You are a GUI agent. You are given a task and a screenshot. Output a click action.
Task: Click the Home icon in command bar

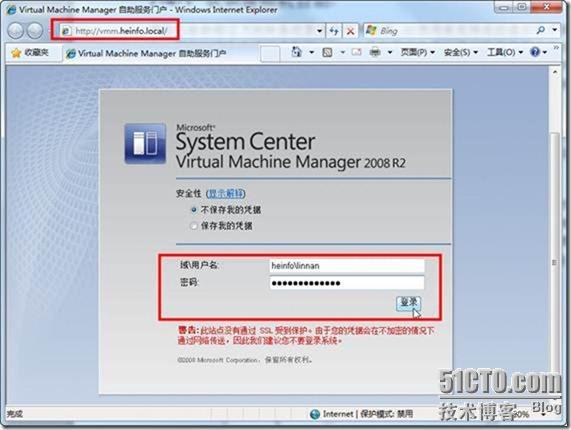[297, 52]
